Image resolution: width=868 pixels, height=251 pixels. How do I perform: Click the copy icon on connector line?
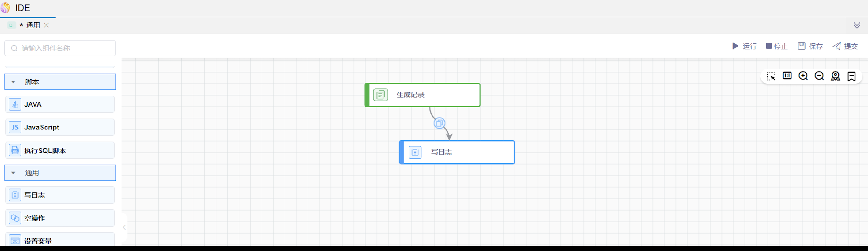coord(439,123)
